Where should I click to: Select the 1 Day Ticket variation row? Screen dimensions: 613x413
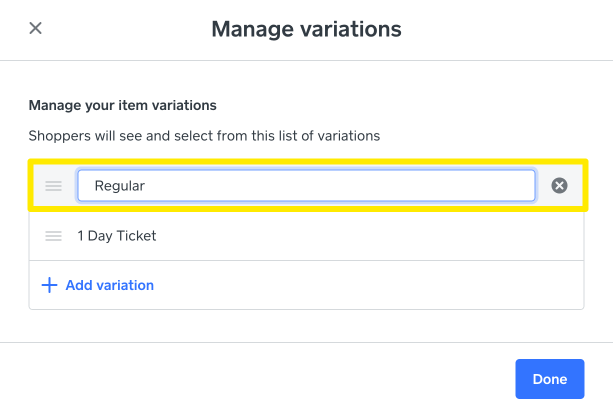(x=305, y=236)
